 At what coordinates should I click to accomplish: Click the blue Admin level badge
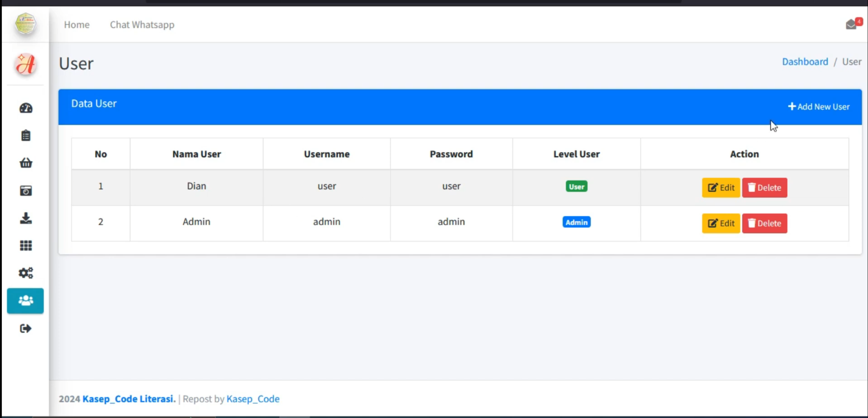coord(576,222)
